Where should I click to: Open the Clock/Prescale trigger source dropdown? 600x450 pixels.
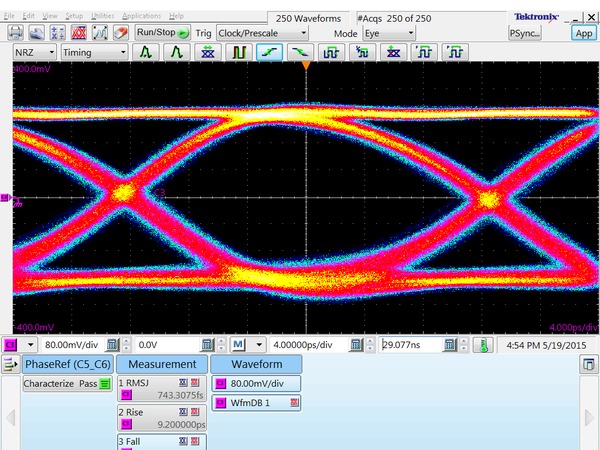263,33
